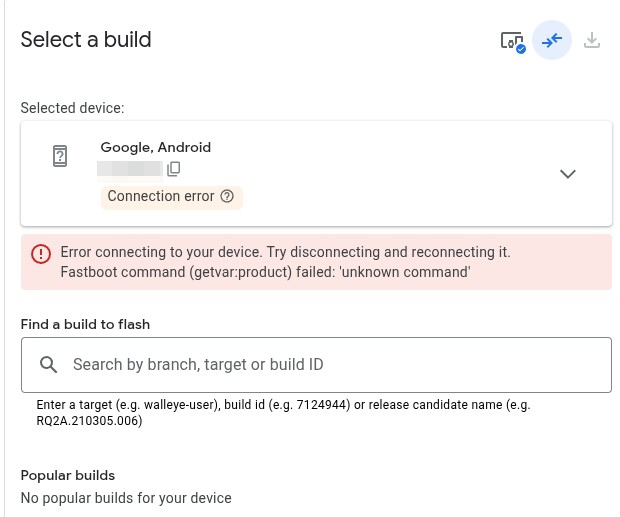The width and height of the screenshot is (620, 517).
Task: Click the Connection error status chip
Action: tap(162, 196)
